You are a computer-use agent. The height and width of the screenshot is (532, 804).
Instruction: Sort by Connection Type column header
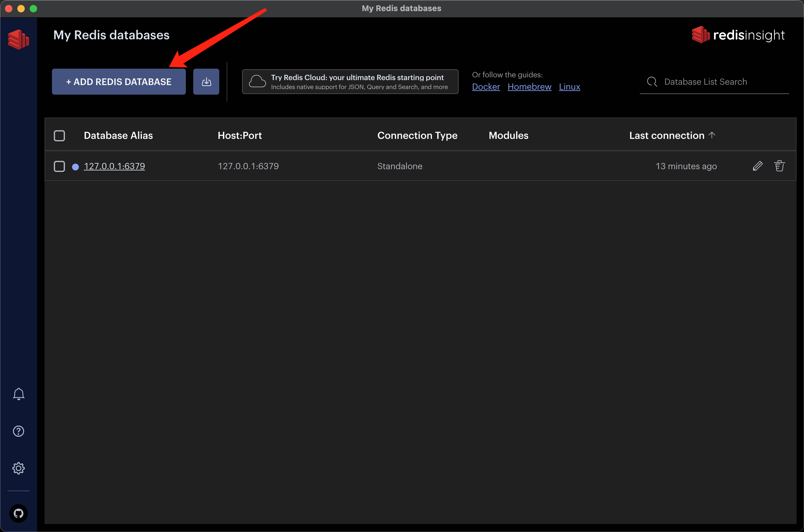(x=417, y=135)
